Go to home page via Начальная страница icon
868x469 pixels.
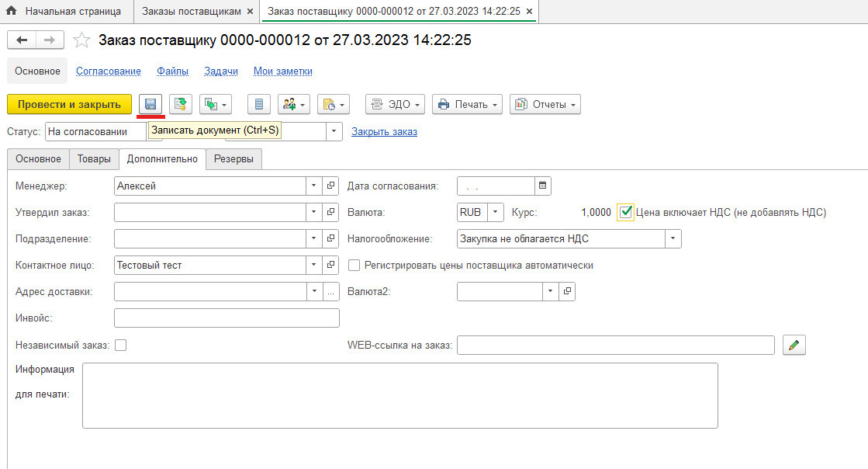coord(12,12)
